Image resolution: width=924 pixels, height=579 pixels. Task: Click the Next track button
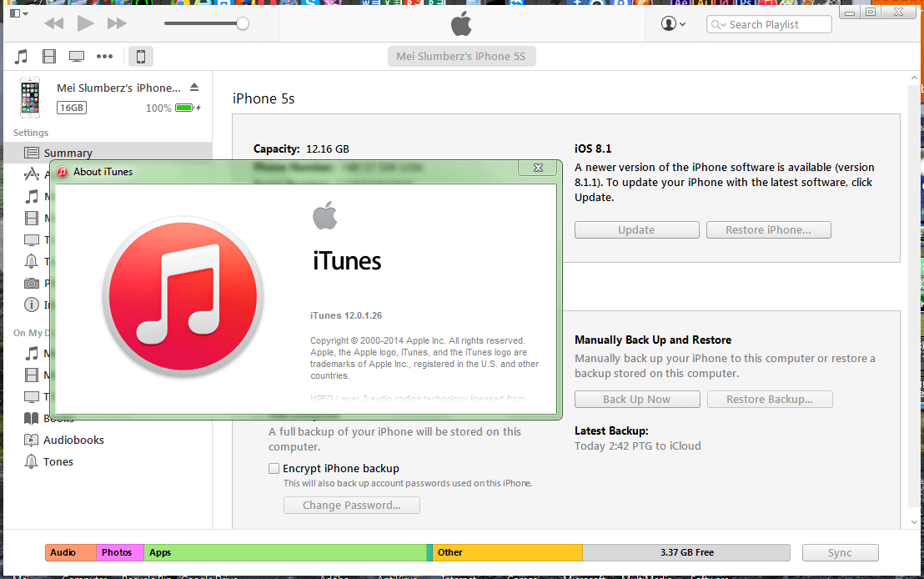[x=117, y=23]
